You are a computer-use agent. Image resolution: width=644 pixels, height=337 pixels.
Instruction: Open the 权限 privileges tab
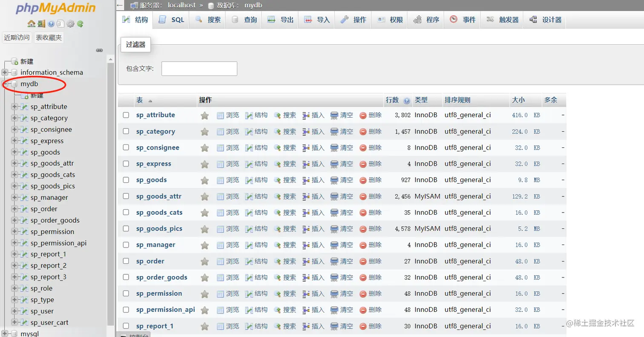pyautogui.click(x=390, y=20)
